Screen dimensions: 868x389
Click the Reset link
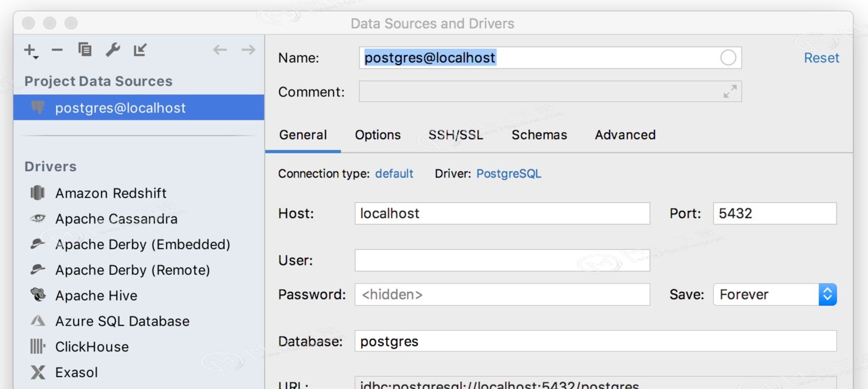(x=822, y=58)
